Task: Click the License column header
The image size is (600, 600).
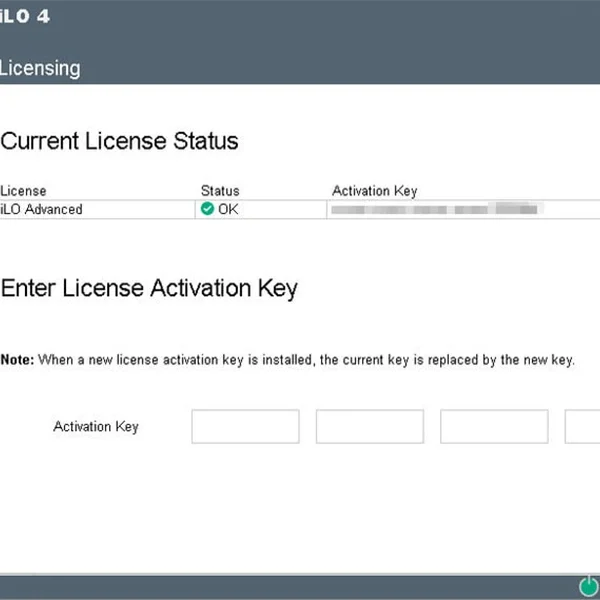Action: pos(23,191)
